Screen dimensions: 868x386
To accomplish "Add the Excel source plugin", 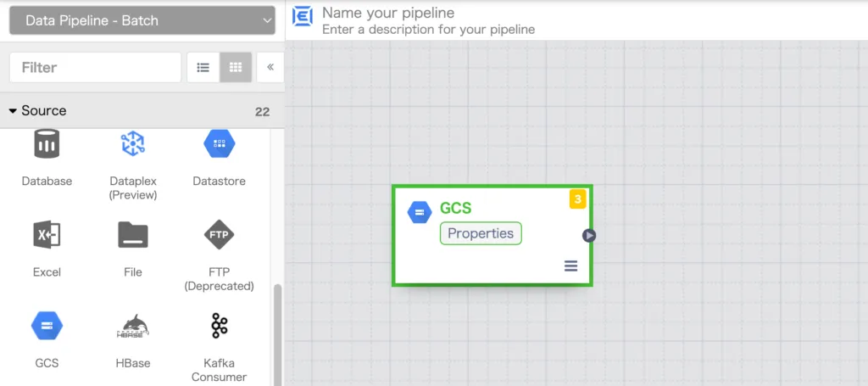I will click(47, 248).
